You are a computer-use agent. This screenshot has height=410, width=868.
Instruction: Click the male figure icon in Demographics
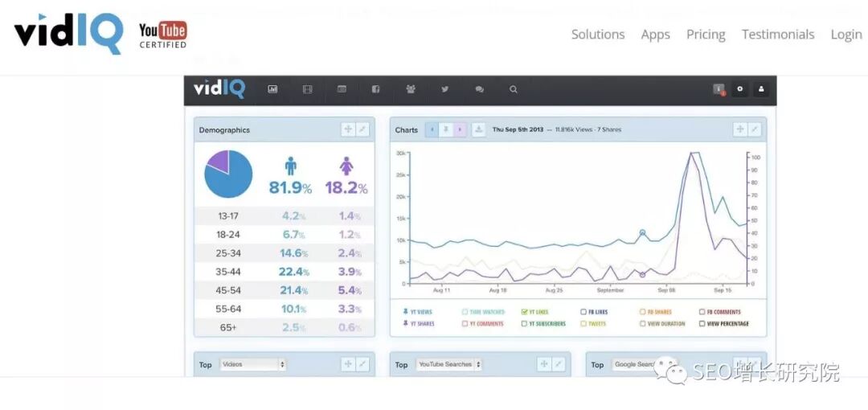coord(291,166)
